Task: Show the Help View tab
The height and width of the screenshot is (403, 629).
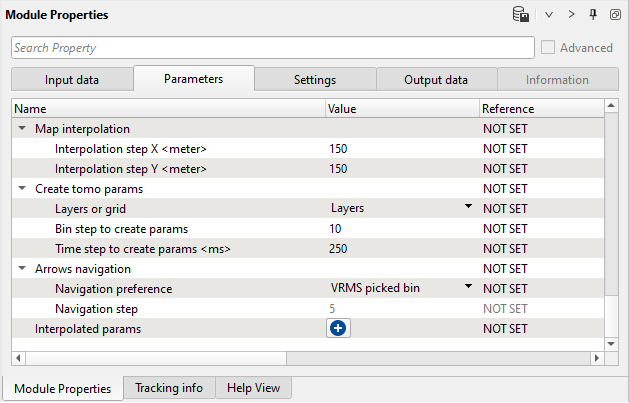Action: pyautogui.click(x=254, y=388)
